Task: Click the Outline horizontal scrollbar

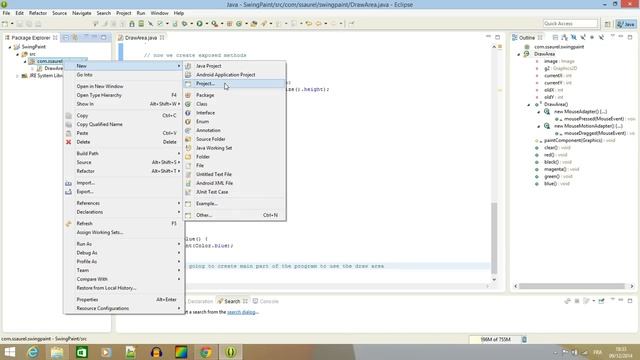Action: pyautogui.click(x=571, y=286)
